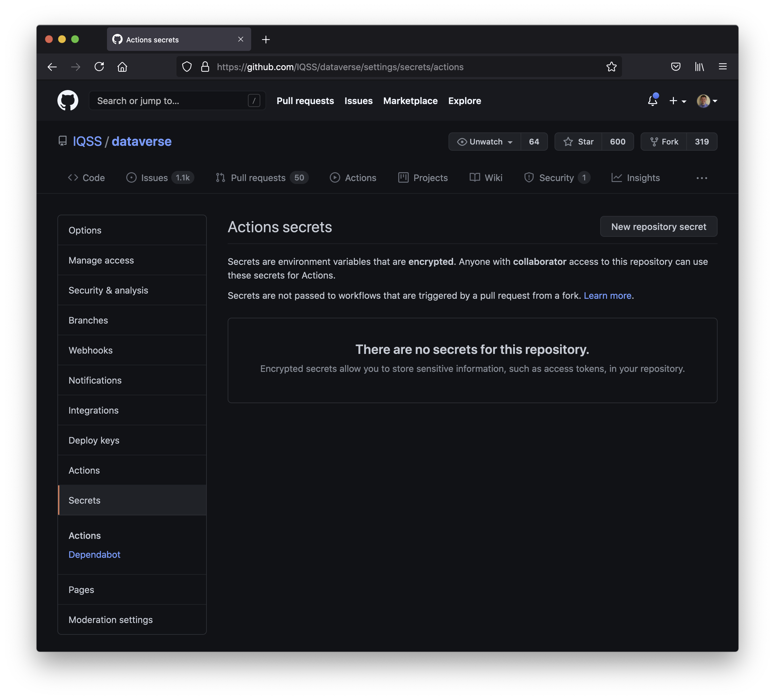Click New repository secret button
Screen dimensions: 775x700
point(658,227)
